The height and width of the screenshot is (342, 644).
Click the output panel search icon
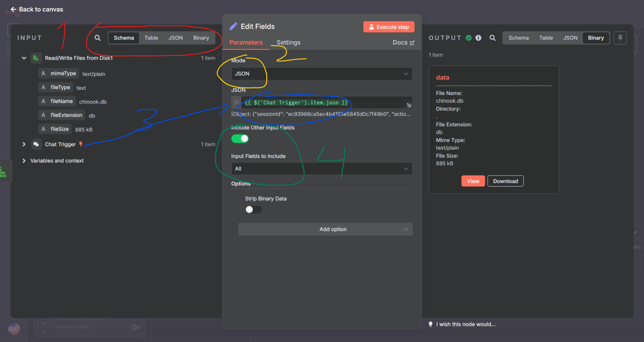(x=493, y=38)
